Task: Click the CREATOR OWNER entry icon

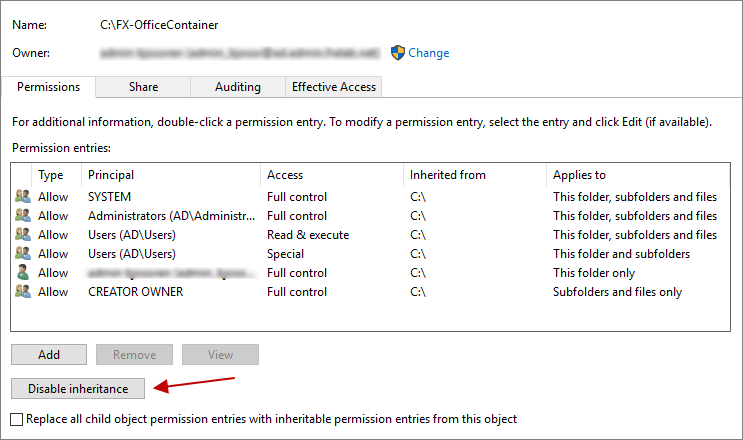Action: tap(23, 292)
